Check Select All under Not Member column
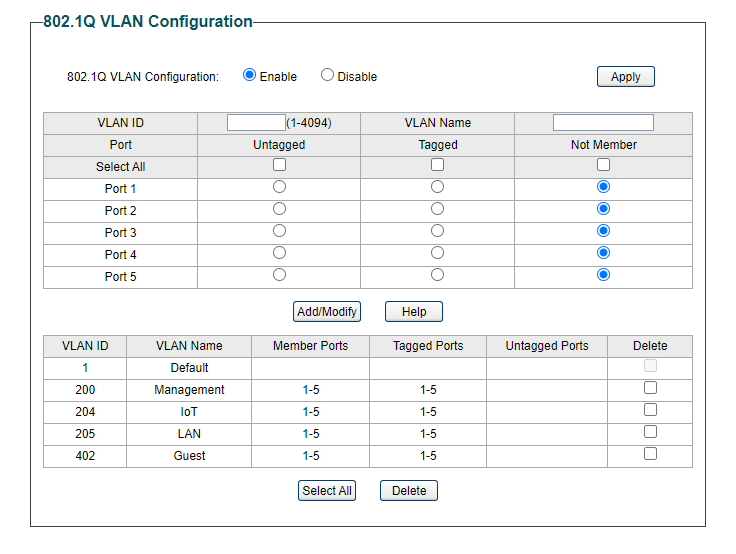Screen dimensions: 736x554 (603, 165)
